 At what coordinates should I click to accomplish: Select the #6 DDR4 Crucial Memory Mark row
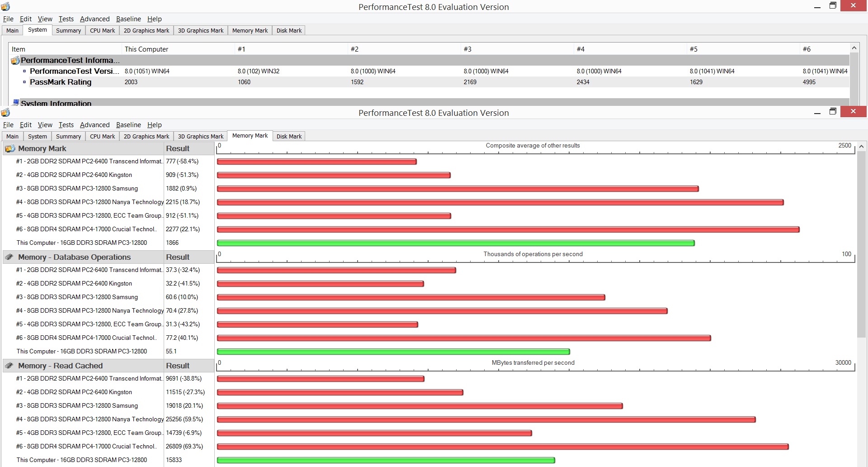pos(108,229)
